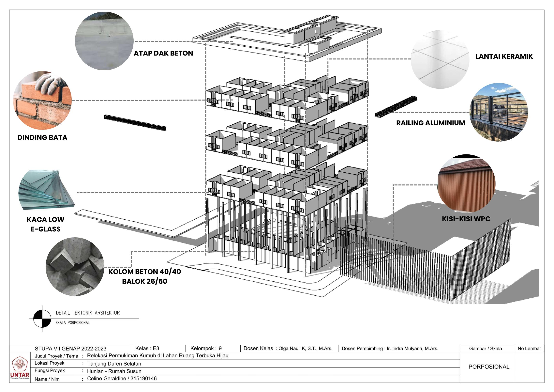Click the DINDING BATA label
Viewport: 554px width, 392px height.
(42, 138)
